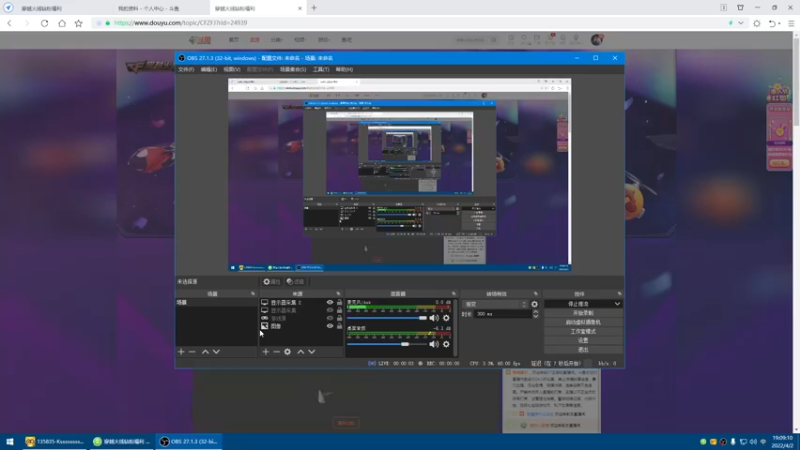Go to browser home page icon

pos(62,23)
